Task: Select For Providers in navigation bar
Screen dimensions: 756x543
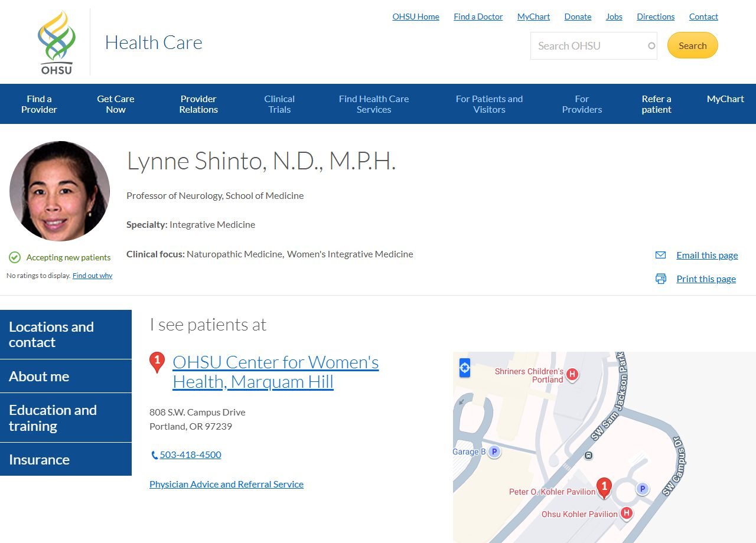Action: coord(582,104)
